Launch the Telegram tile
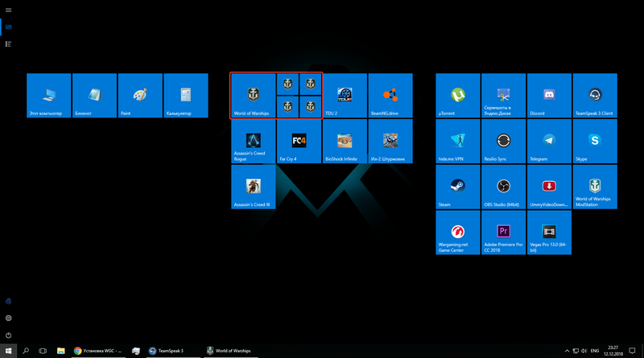 coord(549,142)
